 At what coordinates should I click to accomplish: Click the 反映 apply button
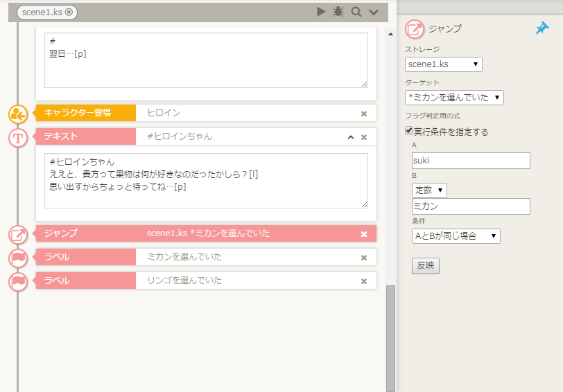click(426, 266)
